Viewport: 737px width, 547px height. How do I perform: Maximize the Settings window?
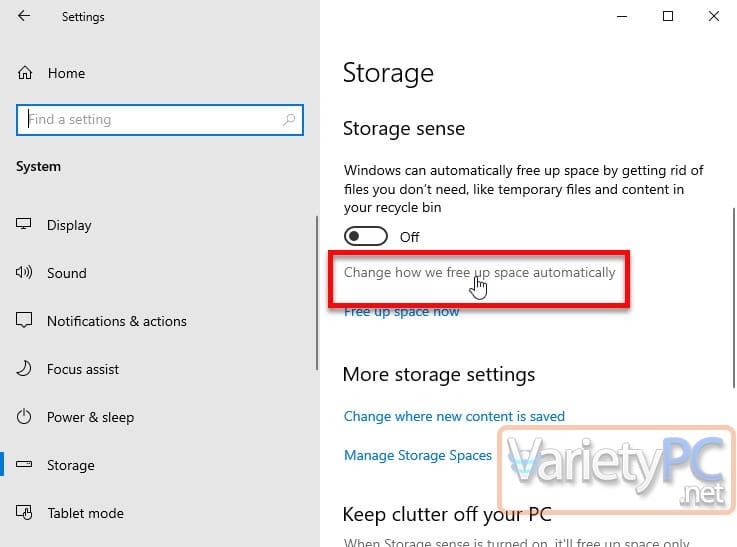(667, 16)
